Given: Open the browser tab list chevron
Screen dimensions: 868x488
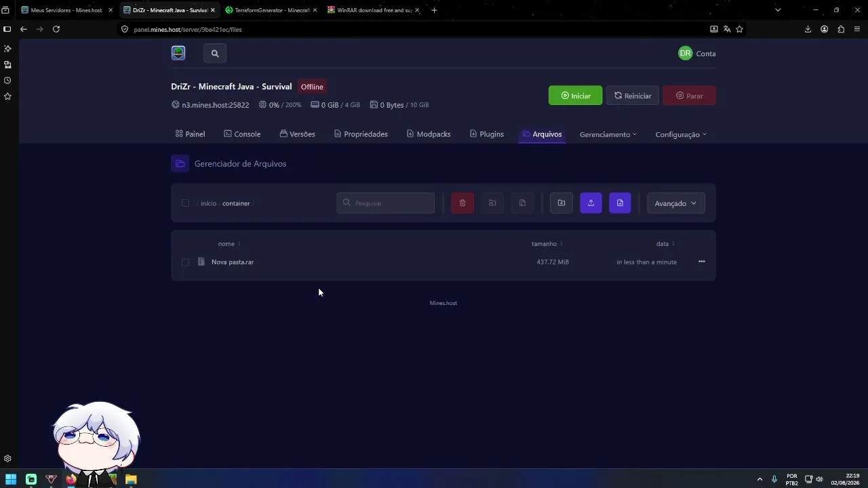Looking at the screenshot, I should coord(778,10).
